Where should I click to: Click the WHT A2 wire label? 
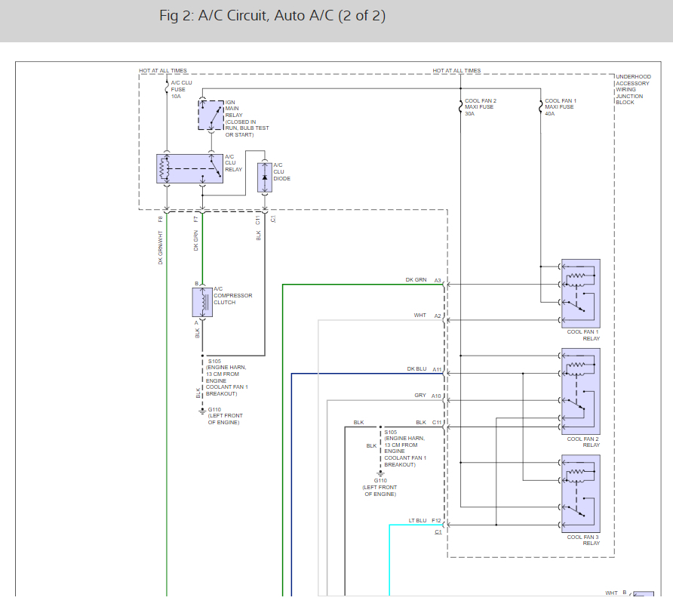(x=419, y=316)
